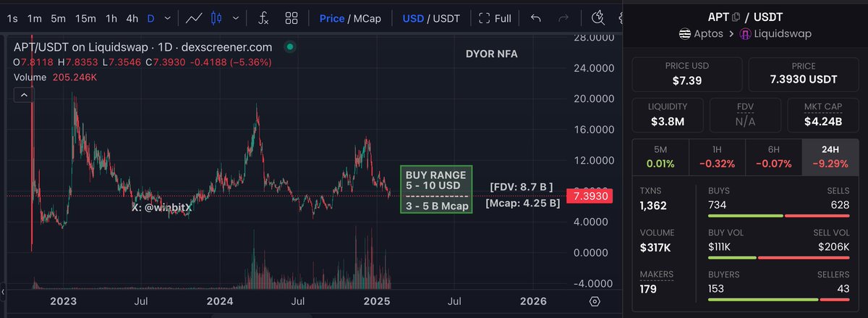
Task: Select the candlestick chart style icon
Action: click(216, 18)
